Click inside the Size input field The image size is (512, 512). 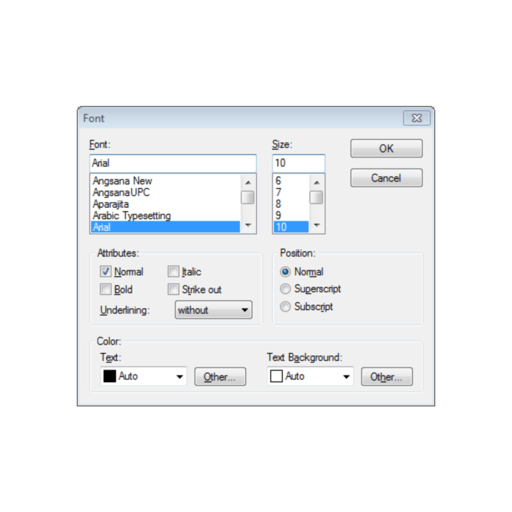[298, 163]
